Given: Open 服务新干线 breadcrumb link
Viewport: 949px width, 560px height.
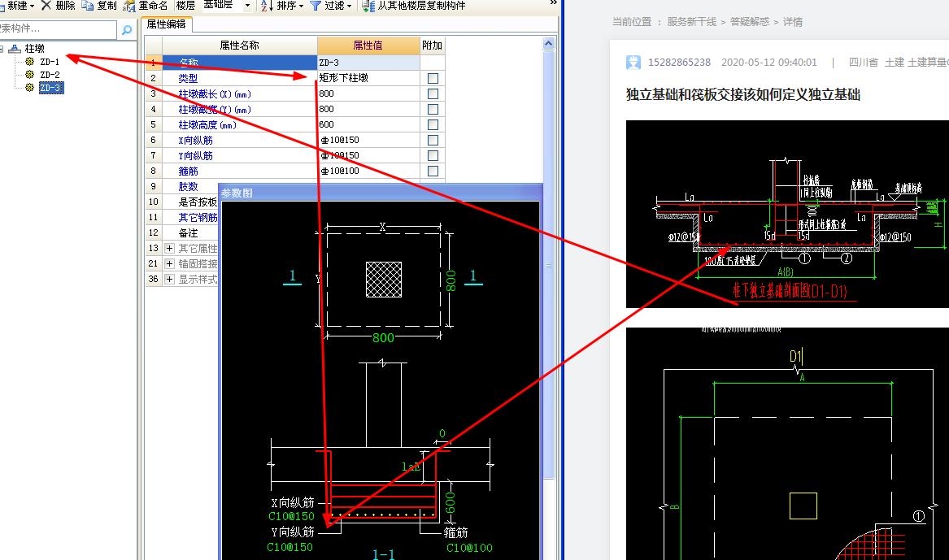Looking at the screenshot, I should coord(692,22).
